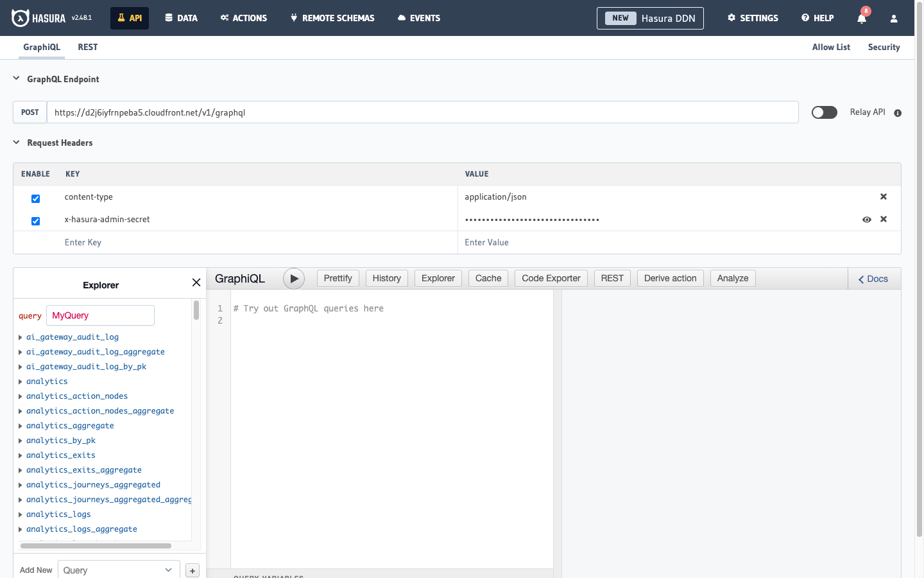Open the Add New type dropdown
924x578 pixels.
118,570
